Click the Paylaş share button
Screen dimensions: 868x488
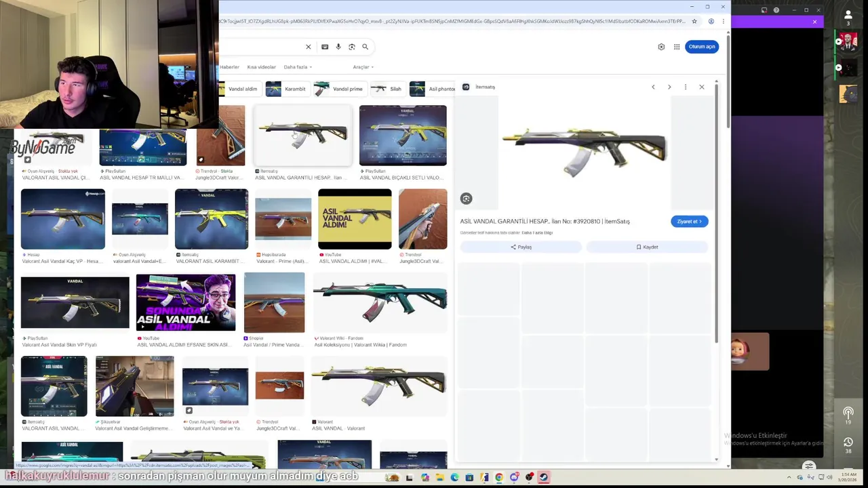(x=521, y=247)
